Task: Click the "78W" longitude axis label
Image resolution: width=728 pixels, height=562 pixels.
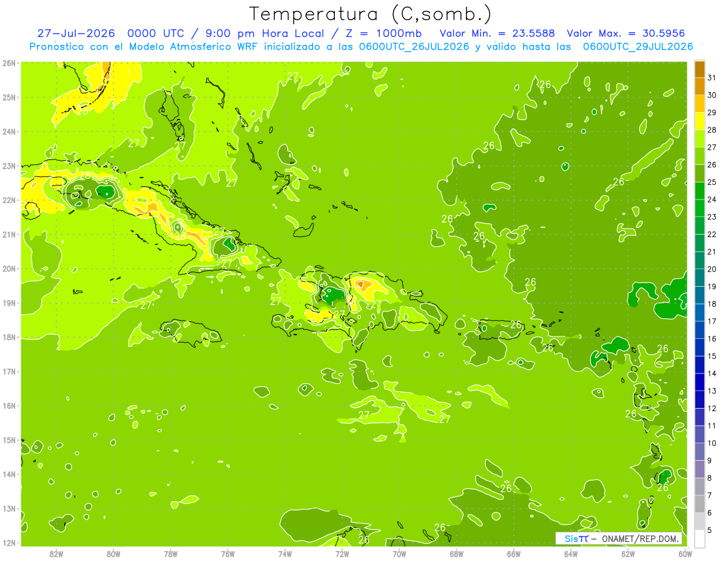Action: tap(170, 554)
